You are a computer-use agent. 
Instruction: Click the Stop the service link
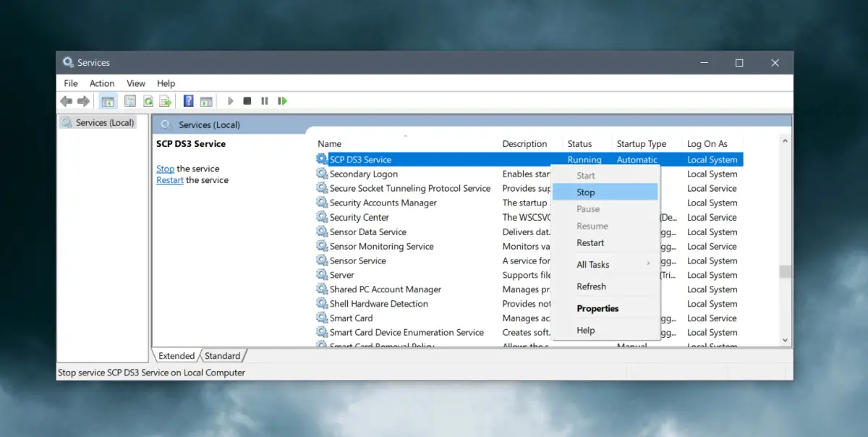pyautogui.click(x=165, y=169)
